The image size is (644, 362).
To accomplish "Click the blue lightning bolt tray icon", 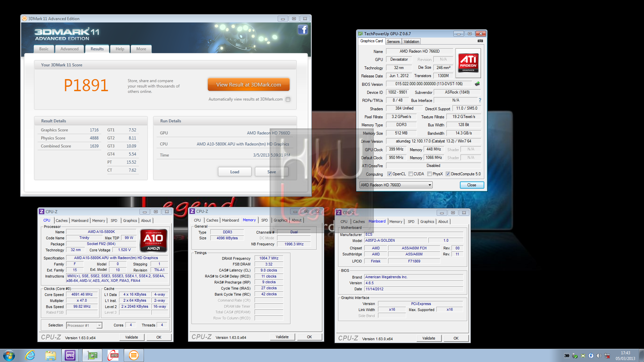I will 591,356.
